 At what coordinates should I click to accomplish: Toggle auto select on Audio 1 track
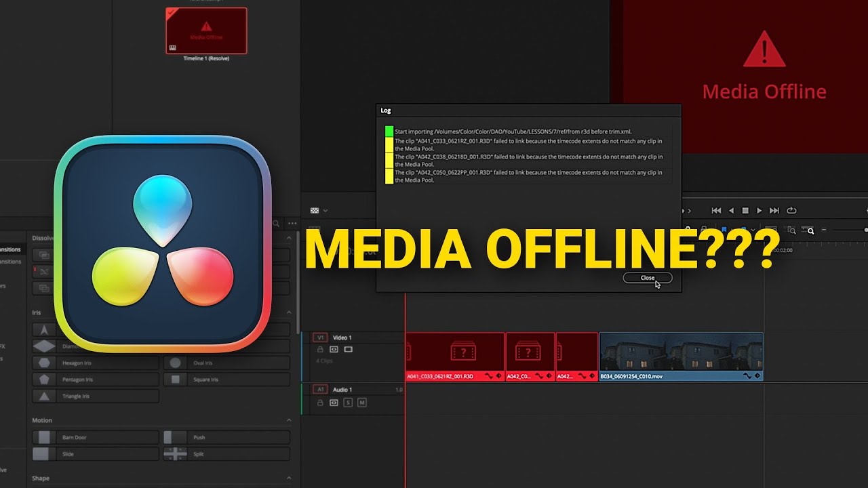[x=334, y=403]
